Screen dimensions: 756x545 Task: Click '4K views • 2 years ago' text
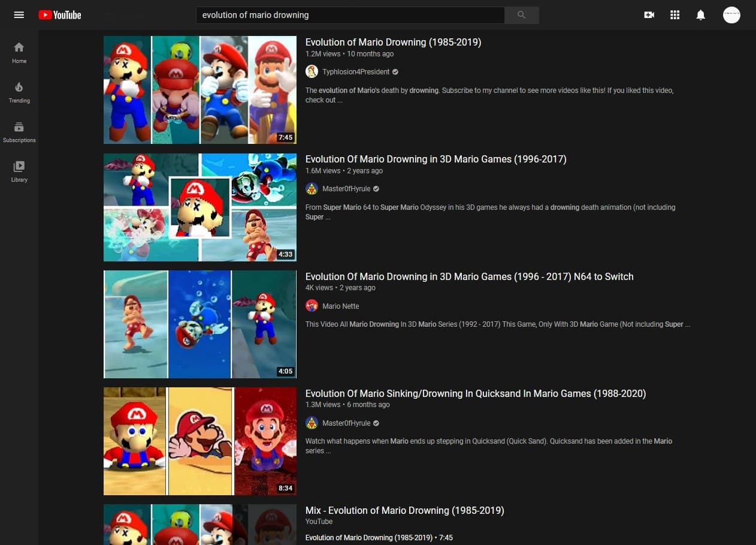(x=340, y=288)
